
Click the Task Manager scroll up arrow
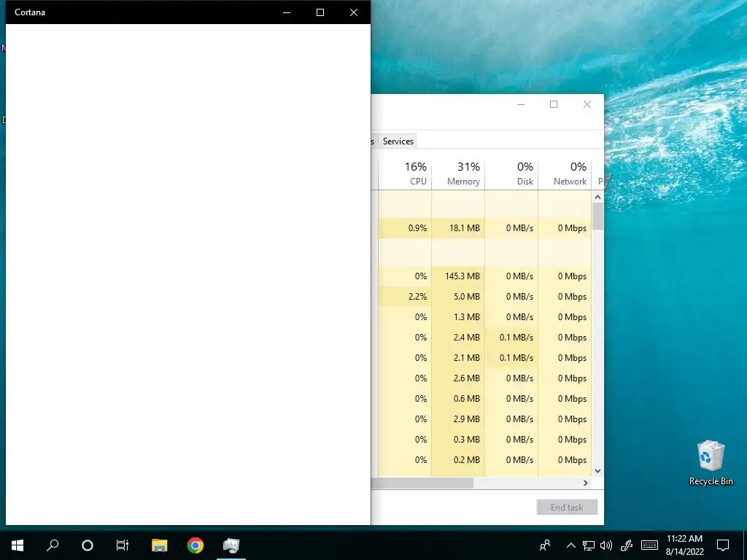[x=598, y=197]
